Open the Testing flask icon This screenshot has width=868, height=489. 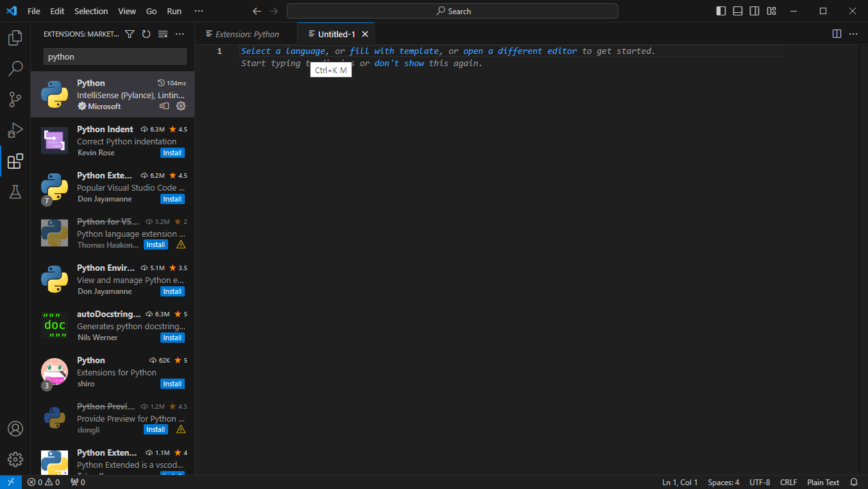point(15,192)
